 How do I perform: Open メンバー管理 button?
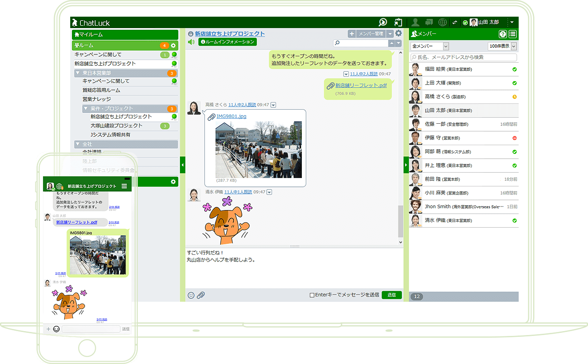click(x=371, y=34)
